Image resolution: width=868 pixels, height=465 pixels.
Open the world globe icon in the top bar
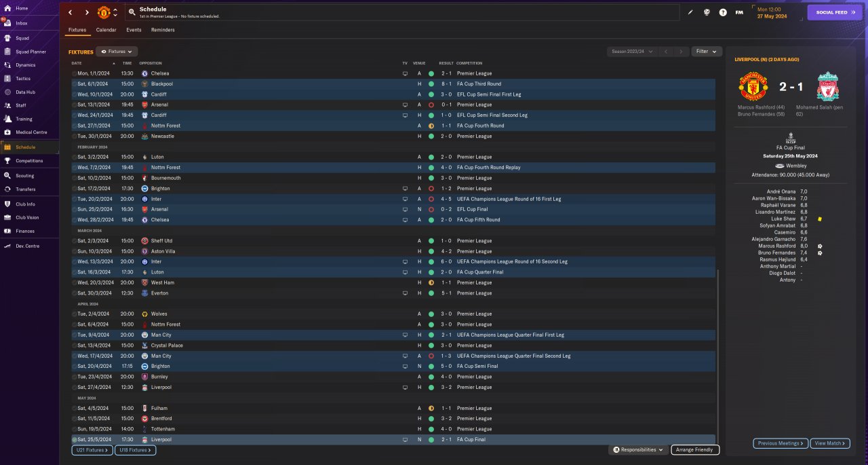tap(707, 12)
